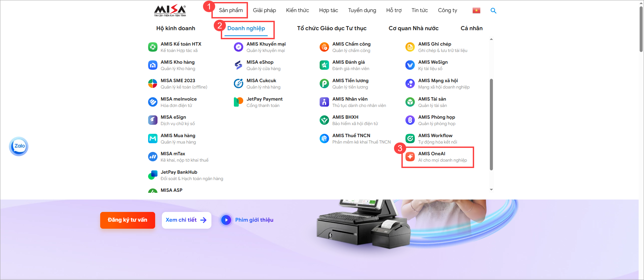Viewport: 644px width, 280px height.
Task: Click the AMIS OneAI icon
Action: 410,157
